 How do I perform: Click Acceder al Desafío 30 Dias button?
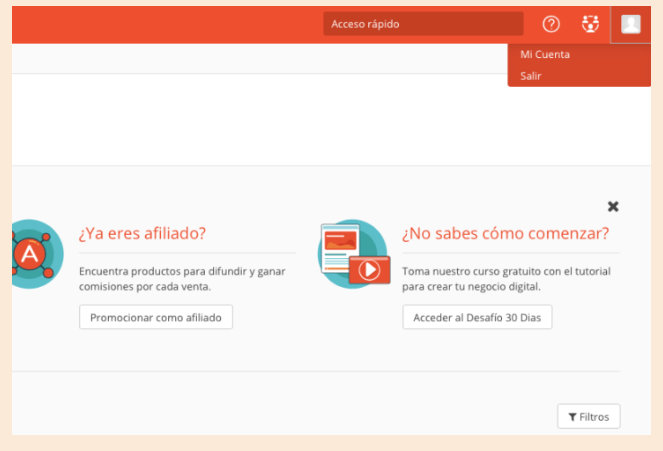(x=477, y=317)
